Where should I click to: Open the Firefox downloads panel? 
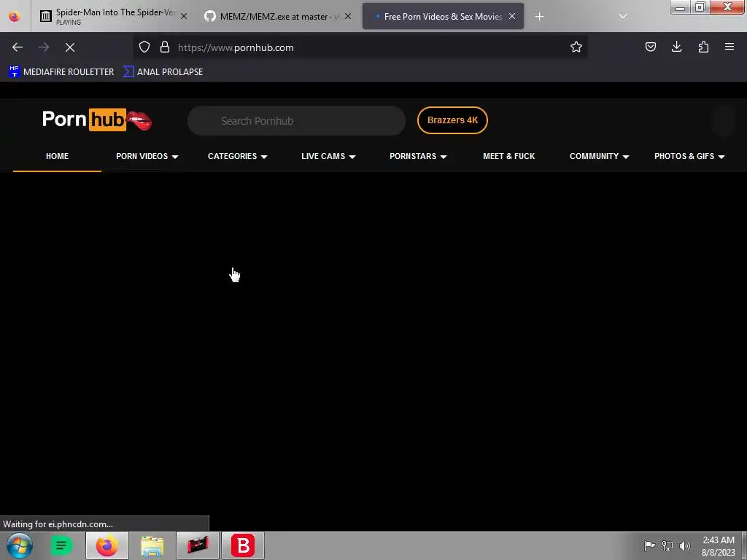676,47
